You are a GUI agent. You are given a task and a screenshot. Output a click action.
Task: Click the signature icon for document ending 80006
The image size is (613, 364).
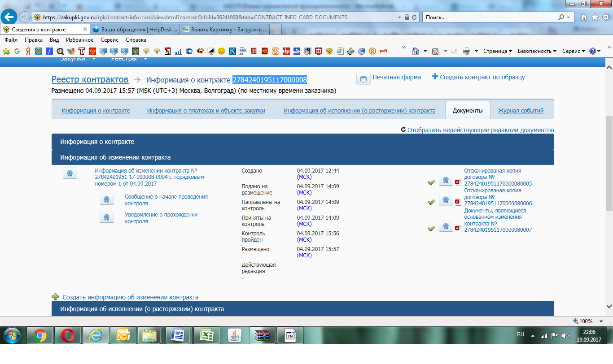tap(446, 199)
